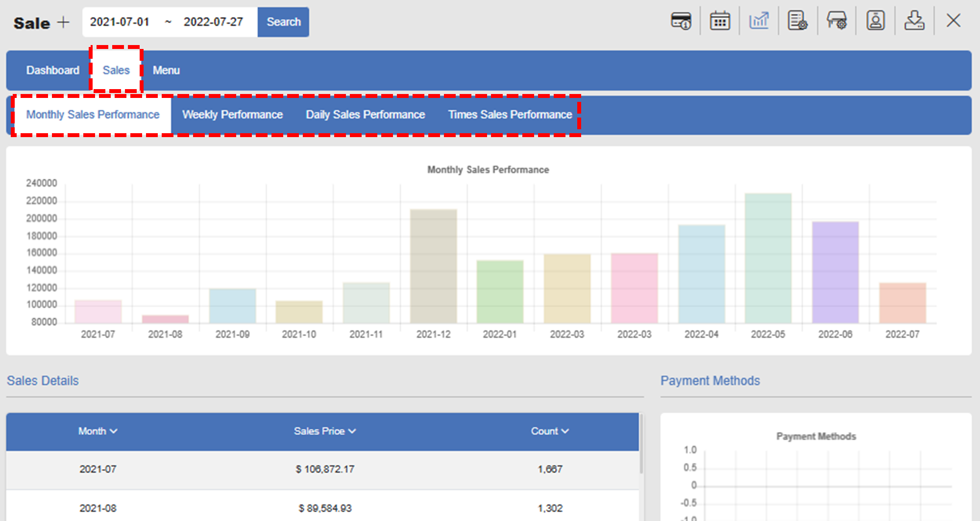Click the Payment Methods chart title

pos(816,436)
